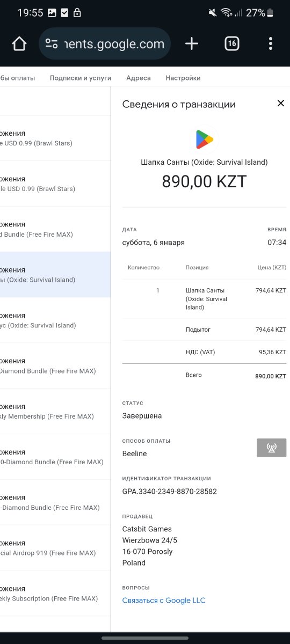Click the transaction ID GPA.3340-2349-8870-28582

[x=170, y=492]
